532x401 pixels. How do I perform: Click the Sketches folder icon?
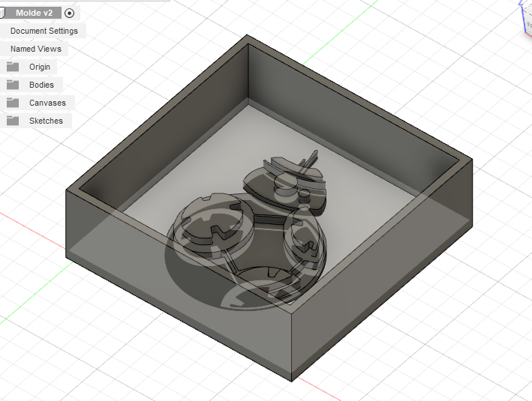13,121
